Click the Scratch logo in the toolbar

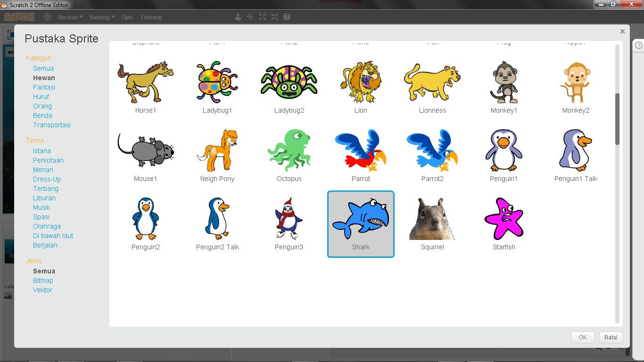(x=19, y=16)
